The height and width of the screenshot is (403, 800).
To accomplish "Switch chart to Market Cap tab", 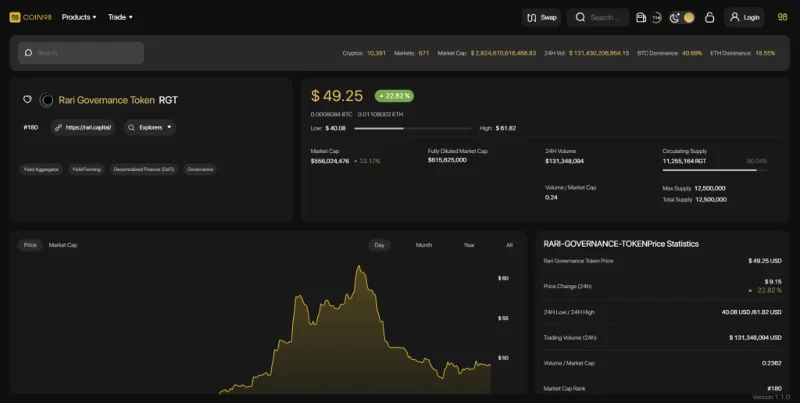I will (x=63, y=245).
